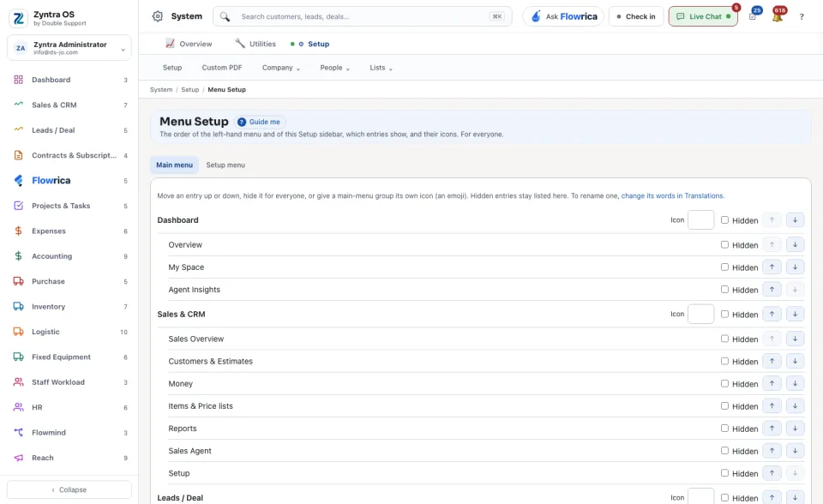Viewport: 823px width, 504px height.
Task: Open the Staff Workload people icon
Action: pos(18,381)
